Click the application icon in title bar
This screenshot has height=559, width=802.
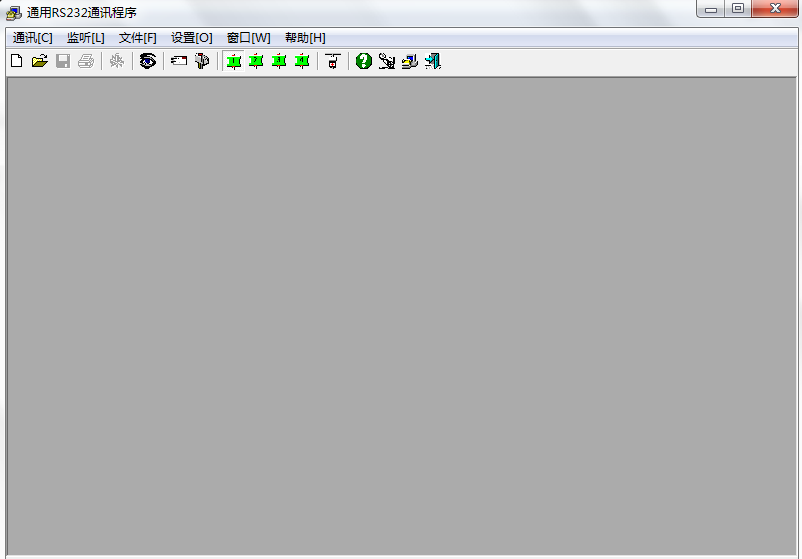tap(14, 13)
